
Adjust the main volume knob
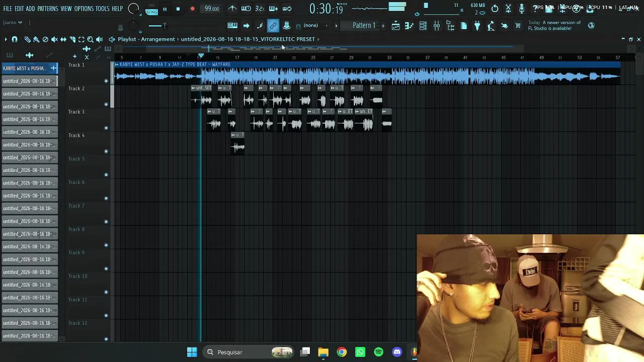click(x=134, y=9)
